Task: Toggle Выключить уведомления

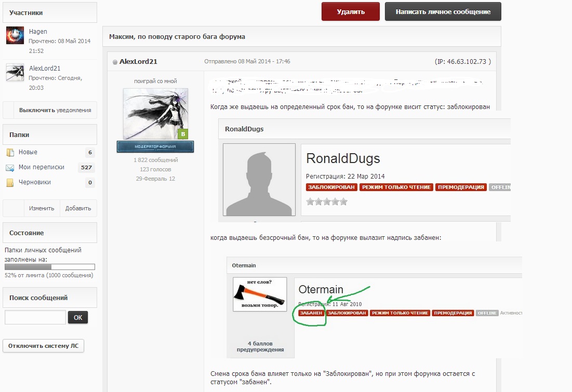Action: (55, 110)
